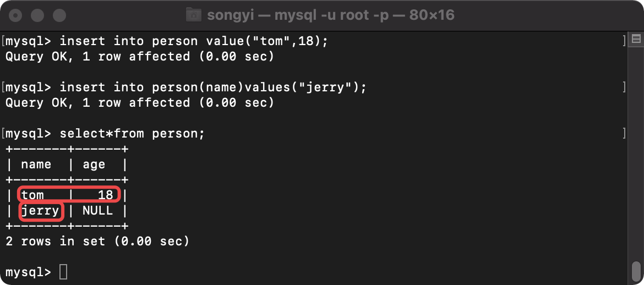Click right bracket mark beside select command
This screenshot has width=644, height=285.
[624, 133]
